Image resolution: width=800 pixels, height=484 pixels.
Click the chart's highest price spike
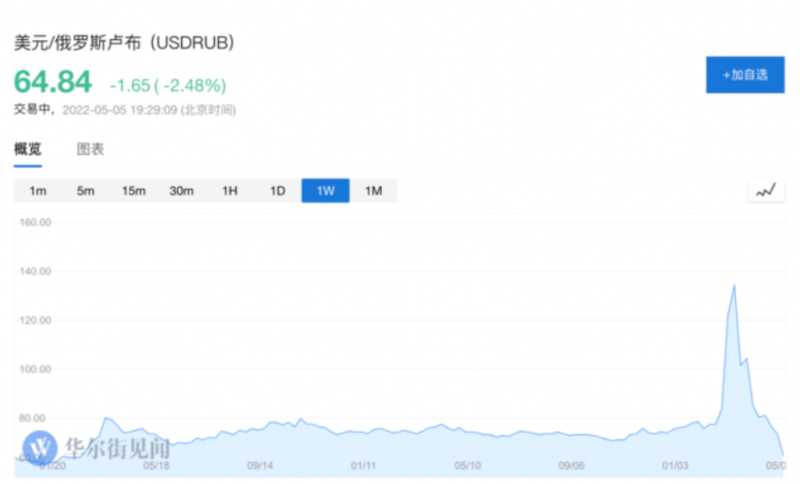[x=735, y=286]
